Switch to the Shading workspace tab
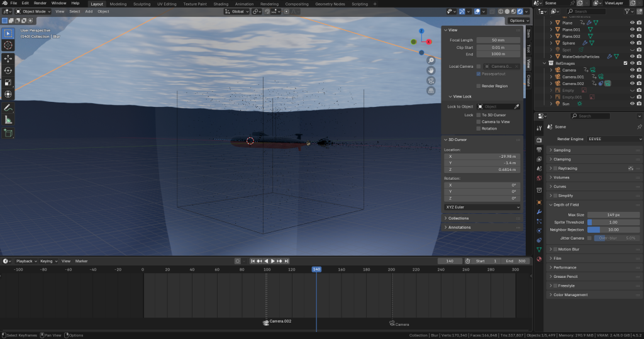644x339 pixels. coord(221,4)
